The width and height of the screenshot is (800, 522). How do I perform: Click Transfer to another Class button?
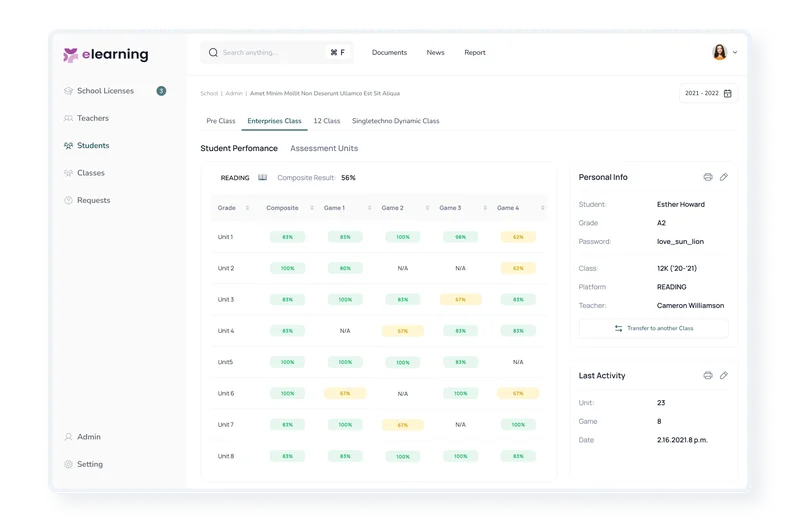(654, 329)
